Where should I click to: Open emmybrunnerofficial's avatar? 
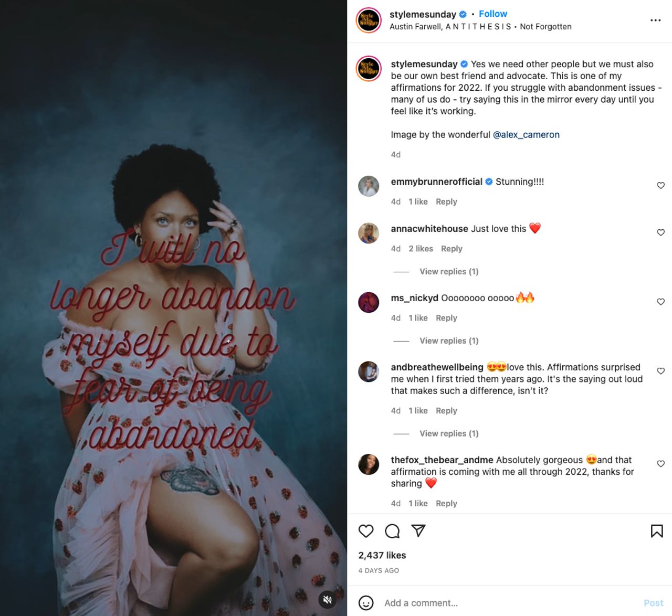pos(369,186)
